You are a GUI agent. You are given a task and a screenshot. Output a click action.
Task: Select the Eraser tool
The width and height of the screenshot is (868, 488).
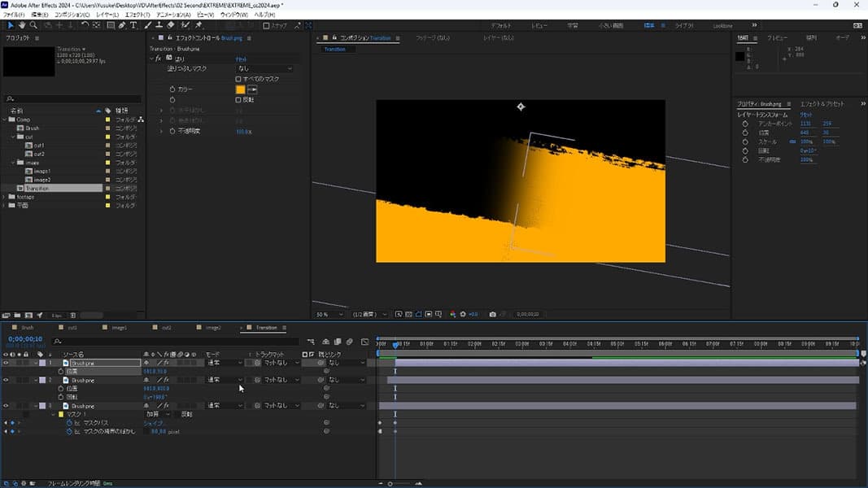(172, 25)
